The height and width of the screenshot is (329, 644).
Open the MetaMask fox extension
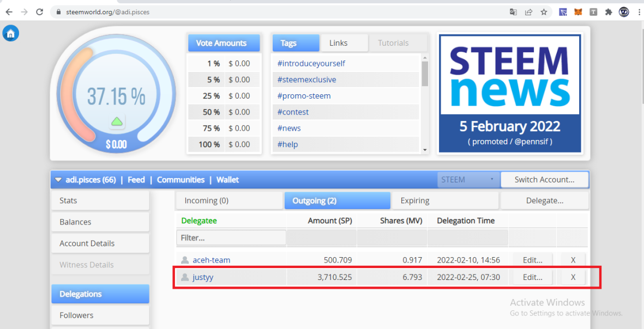click(x=578, y=12)
